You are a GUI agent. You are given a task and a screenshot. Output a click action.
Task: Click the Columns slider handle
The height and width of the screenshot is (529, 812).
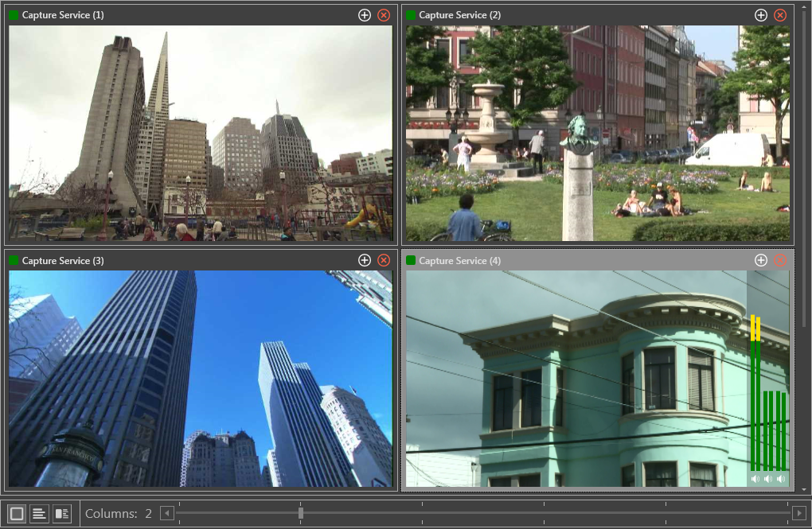[x=300, y=513]
